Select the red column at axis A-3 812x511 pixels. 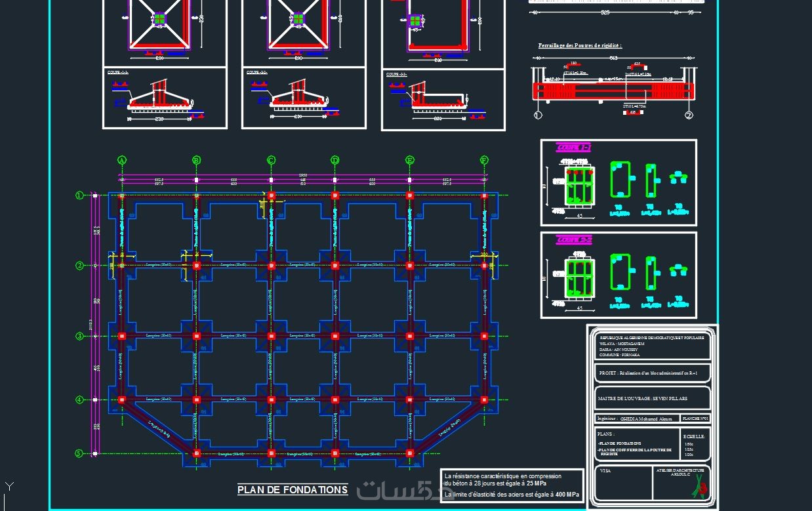(122, 336)
